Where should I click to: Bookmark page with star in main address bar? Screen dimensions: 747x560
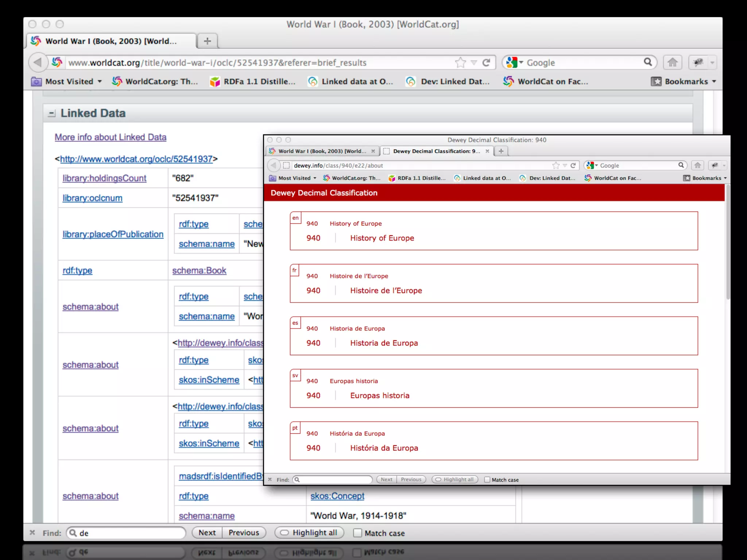[x=460, y=63]
